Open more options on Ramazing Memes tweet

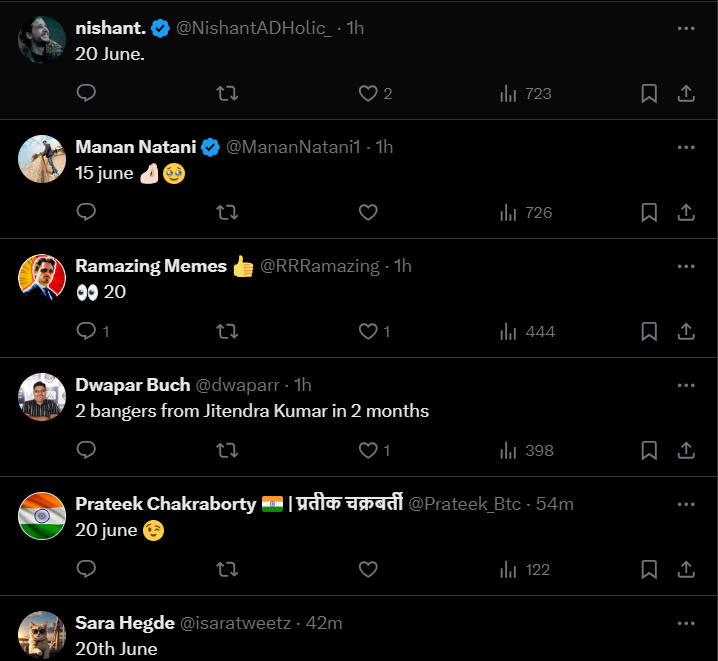point(686,266)
